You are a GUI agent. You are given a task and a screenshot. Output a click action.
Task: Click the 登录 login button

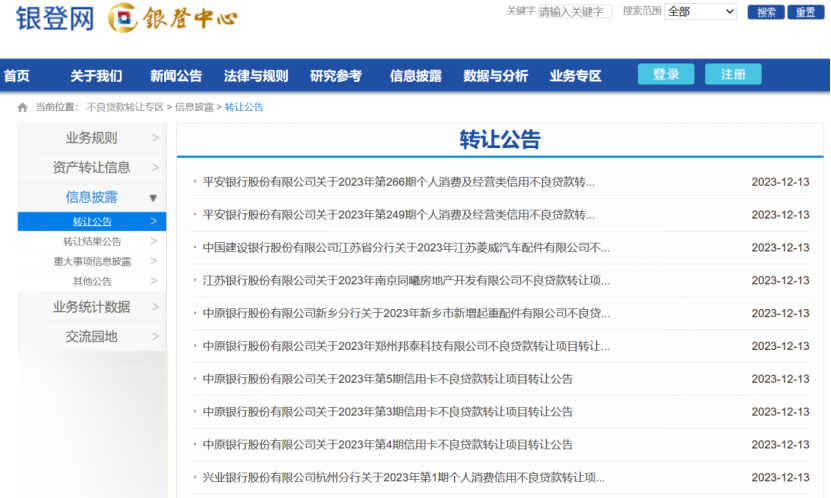(x=666, y=74)
